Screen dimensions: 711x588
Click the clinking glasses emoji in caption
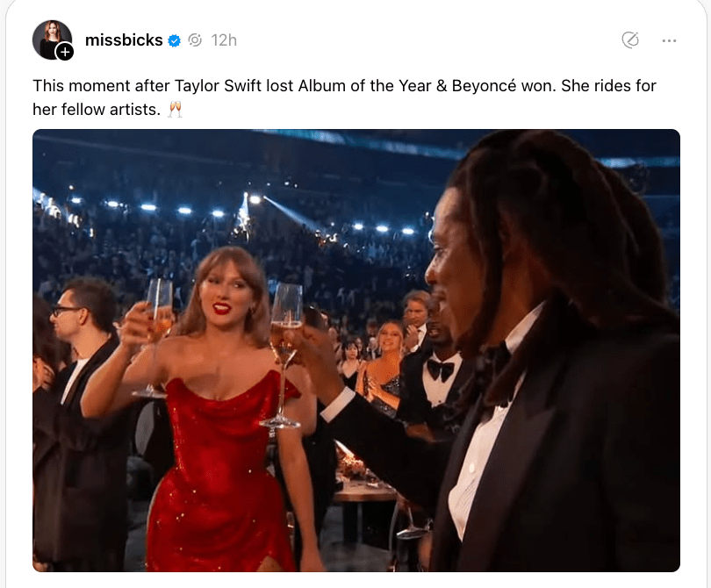point(175,109)
